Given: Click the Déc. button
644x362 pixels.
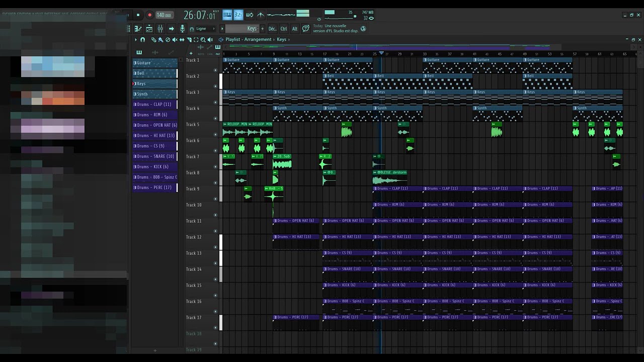Looking at the screenshot, I should (272, 29).
